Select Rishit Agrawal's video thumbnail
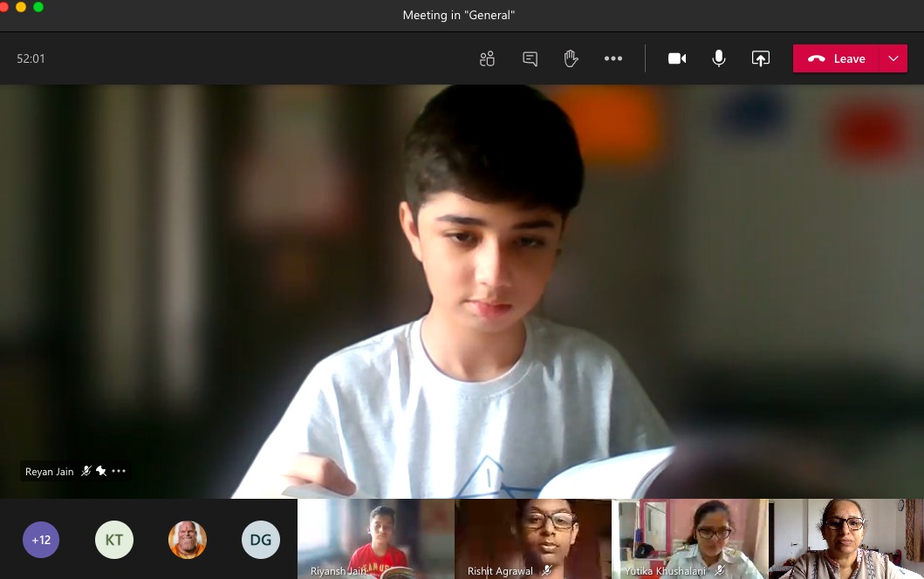924x579 pixels. 533,539
